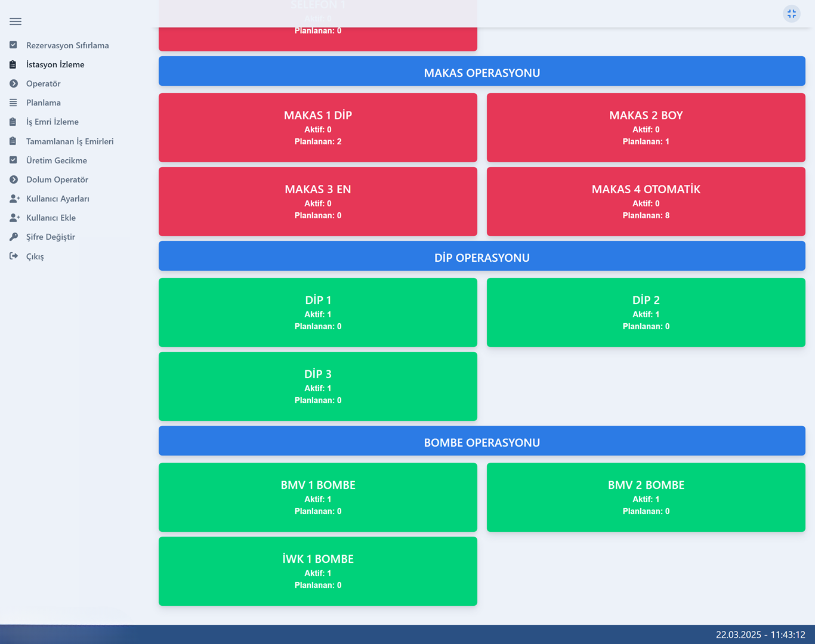Click the Planlama list icon
This screenshot has width=815, height=644.
click(13, 103)
